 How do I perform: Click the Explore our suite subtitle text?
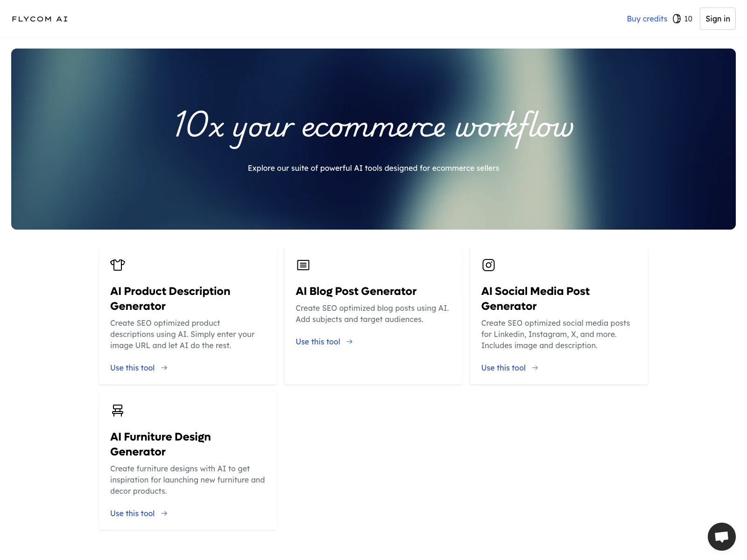[373, 168]
